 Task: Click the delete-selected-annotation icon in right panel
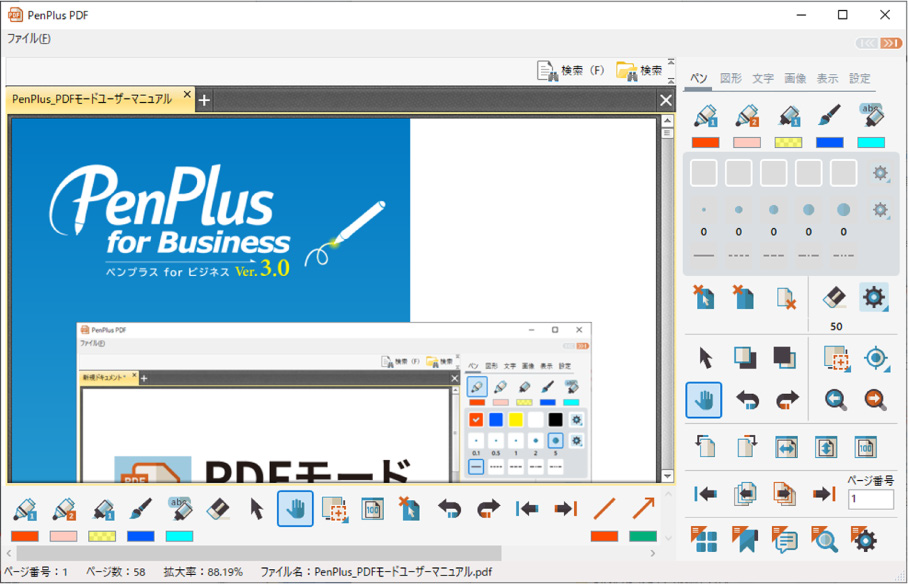(x=704, y=297)
